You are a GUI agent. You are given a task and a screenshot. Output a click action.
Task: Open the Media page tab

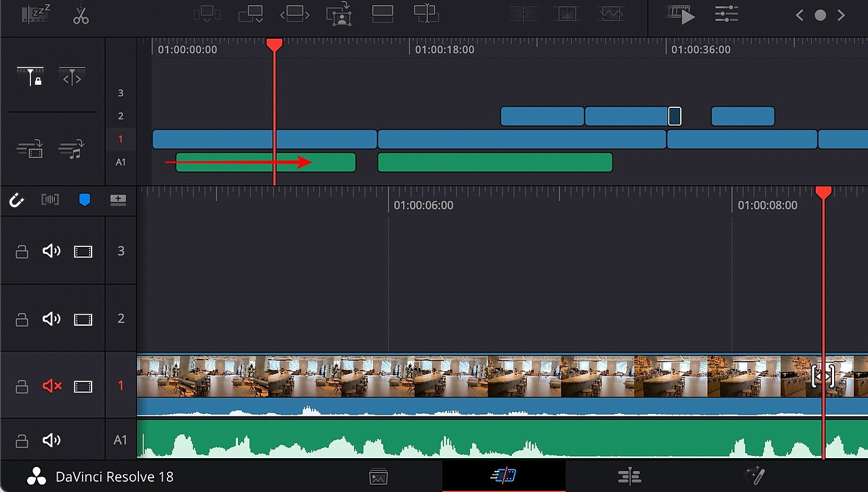coord(378,476)
